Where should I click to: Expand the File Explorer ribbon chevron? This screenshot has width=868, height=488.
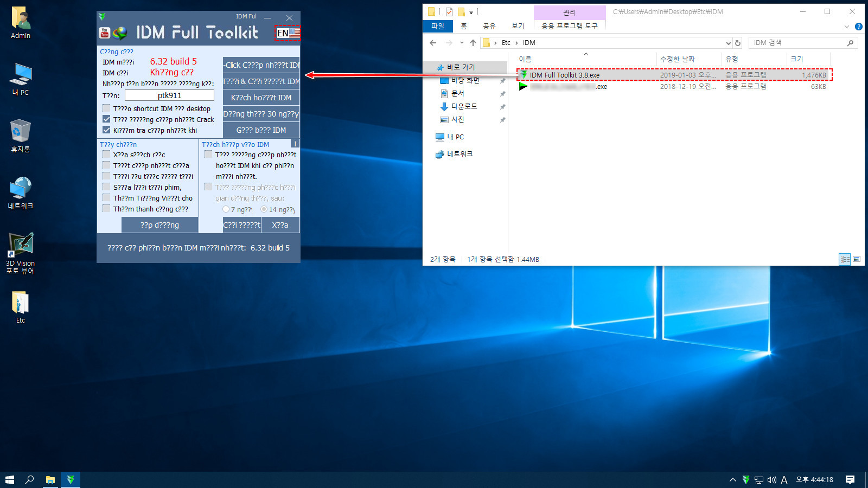pyautogui.click(x=847, y=27)
